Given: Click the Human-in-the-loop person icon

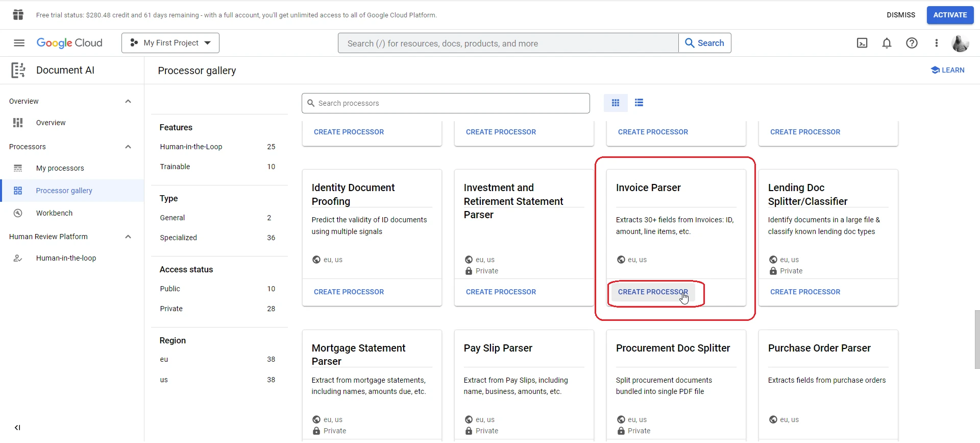Looking at the screenshot, I should [x=18, y=258].
